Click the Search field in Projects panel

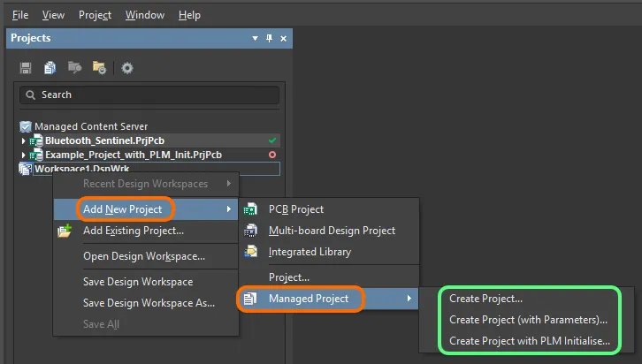[149, 95]
